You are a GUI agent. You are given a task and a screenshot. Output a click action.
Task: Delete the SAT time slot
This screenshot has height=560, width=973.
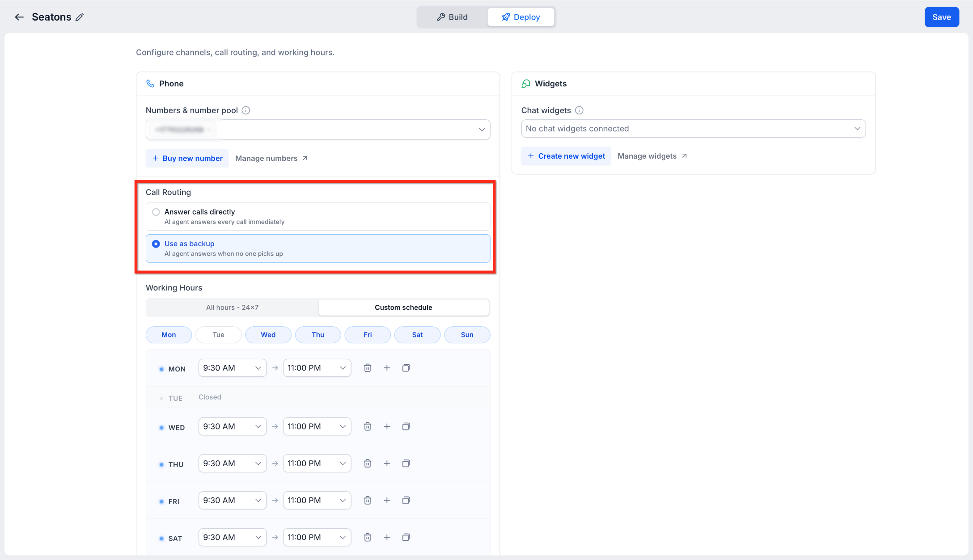(368, 537)
